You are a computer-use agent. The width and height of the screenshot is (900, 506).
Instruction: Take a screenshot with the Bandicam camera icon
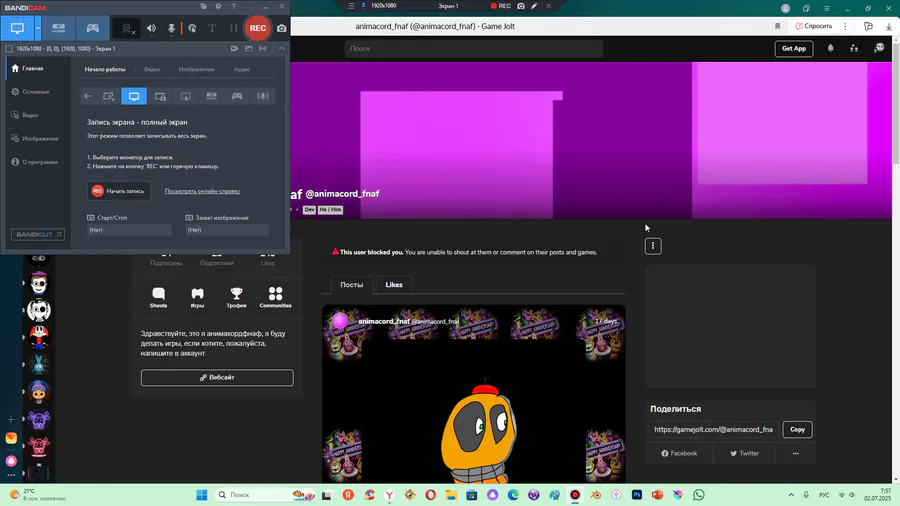281,29
